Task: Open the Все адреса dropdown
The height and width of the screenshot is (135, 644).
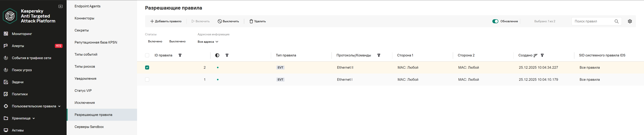Action: pyautogui.click(x=208, y=42)
